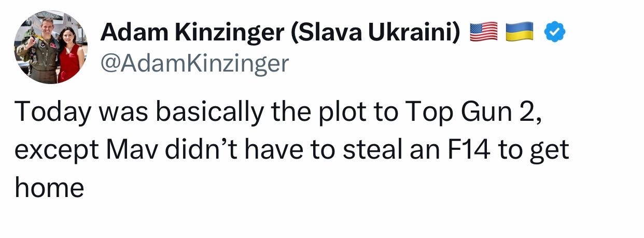
Task: Open the @AdamKinzinger handle link
Action: [193, 63]
